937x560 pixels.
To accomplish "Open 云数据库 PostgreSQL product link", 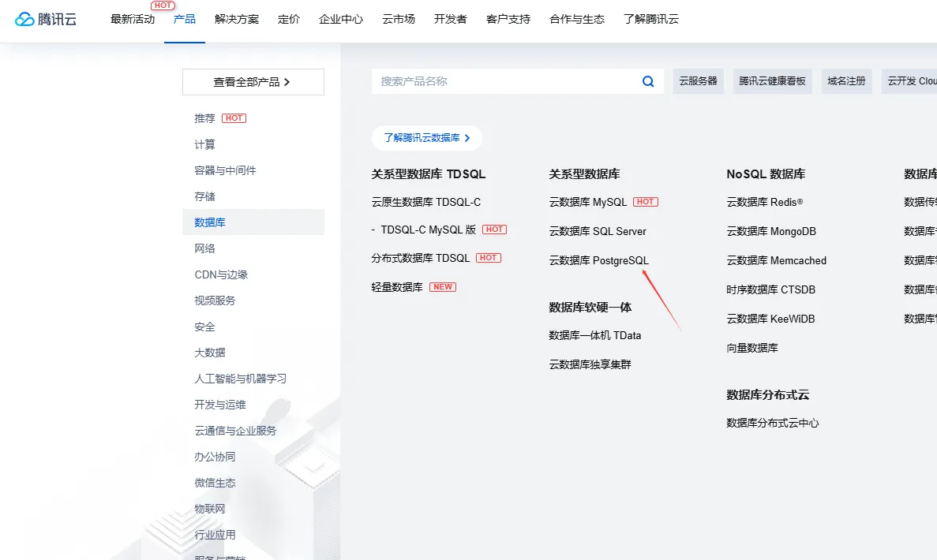I will (598, 260).
